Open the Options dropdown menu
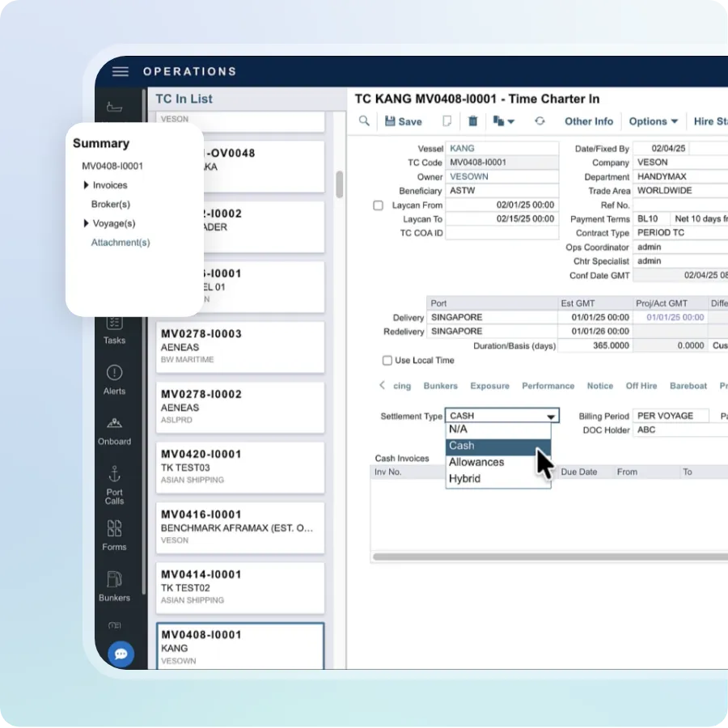Viewport: 728px width, 728px height. click(x=654, y=121)
